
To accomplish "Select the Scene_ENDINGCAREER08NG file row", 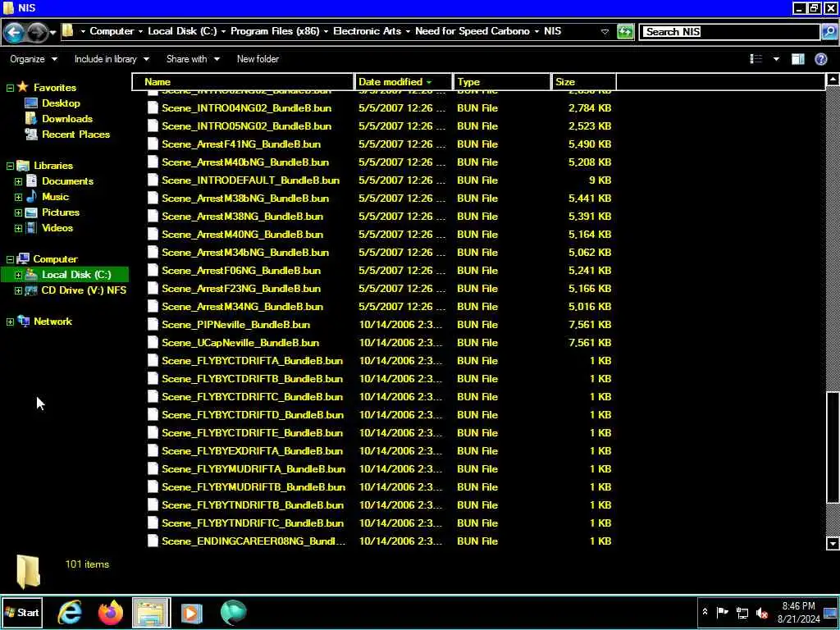I will pos(379,541).
